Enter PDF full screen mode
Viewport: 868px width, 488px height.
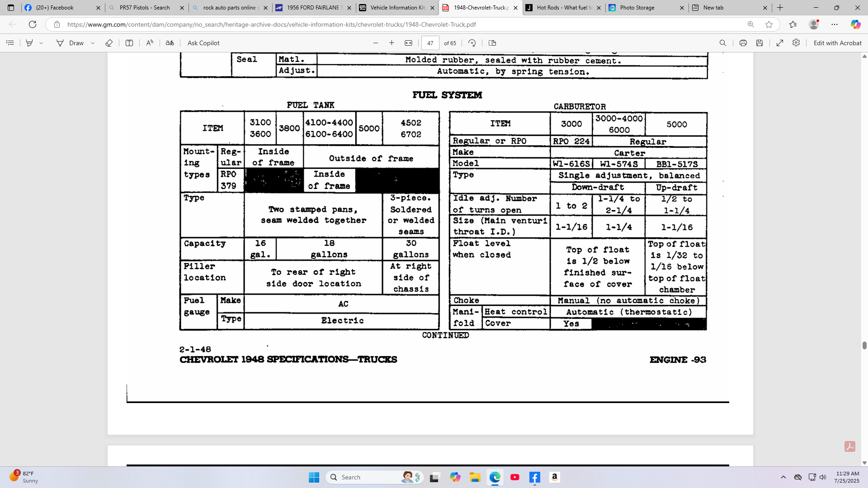pos(780,43)
